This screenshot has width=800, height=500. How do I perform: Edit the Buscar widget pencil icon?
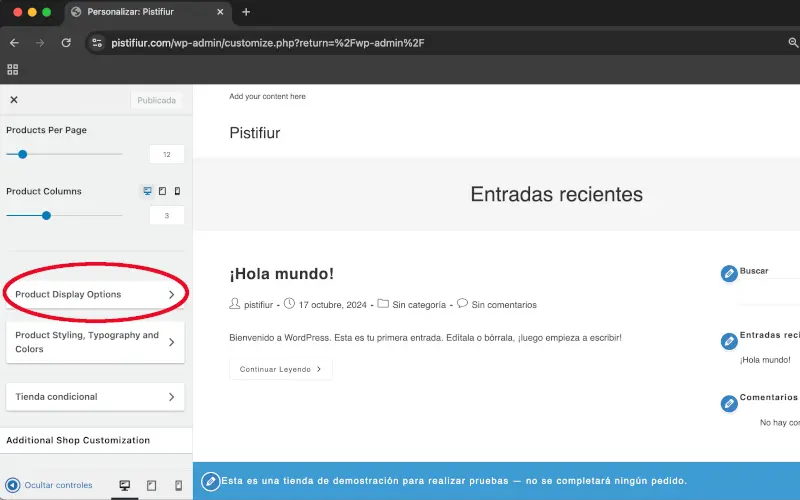tap(729, 273)
